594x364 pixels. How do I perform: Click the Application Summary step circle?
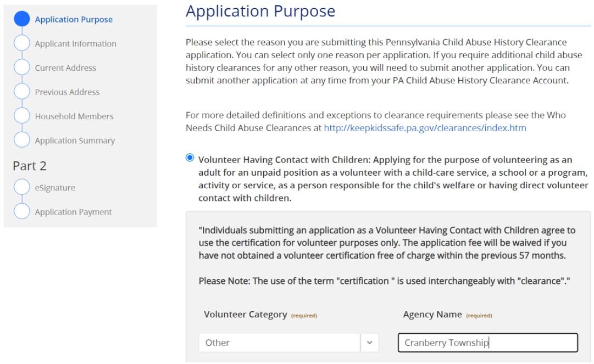tap(21, 140)
